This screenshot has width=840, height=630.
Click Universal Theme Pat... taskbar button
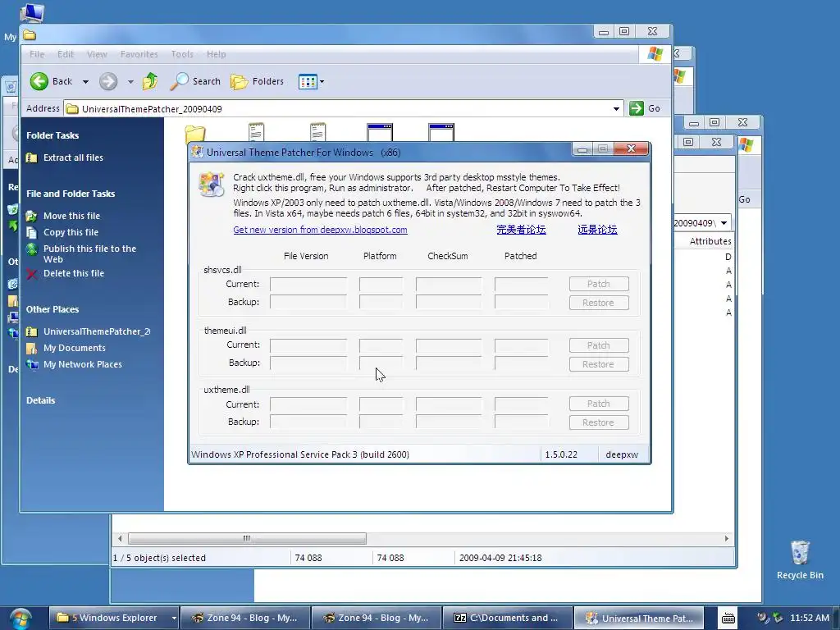pos(639,619)
